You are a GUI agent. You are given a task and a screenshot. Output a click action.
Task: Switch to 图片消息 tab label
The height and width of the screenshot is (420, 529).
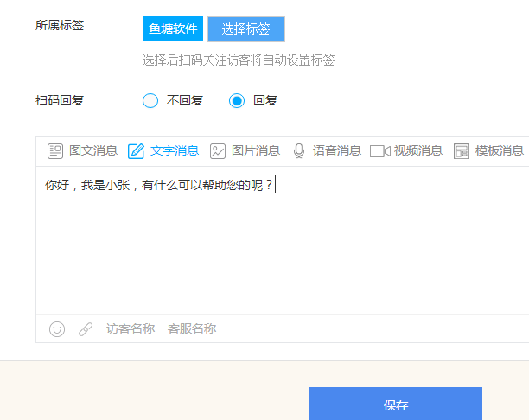[x=256, y=150]
